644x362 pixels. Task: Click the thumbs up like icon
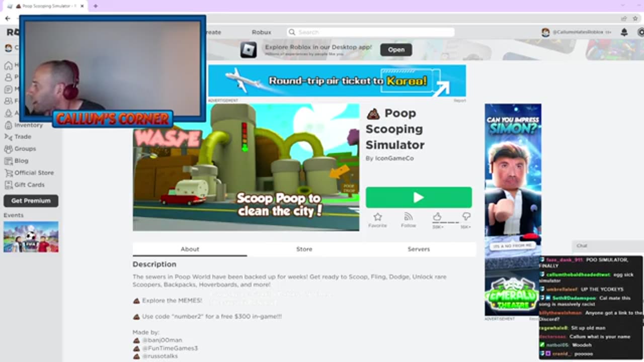pyautogui.click(x=437, y=217)
